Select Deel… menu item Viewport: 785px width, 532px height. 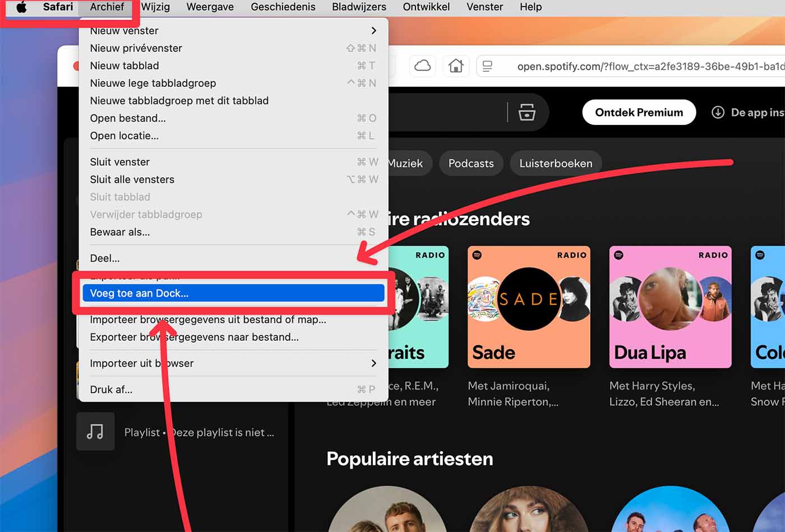click(x=233, y=258)
